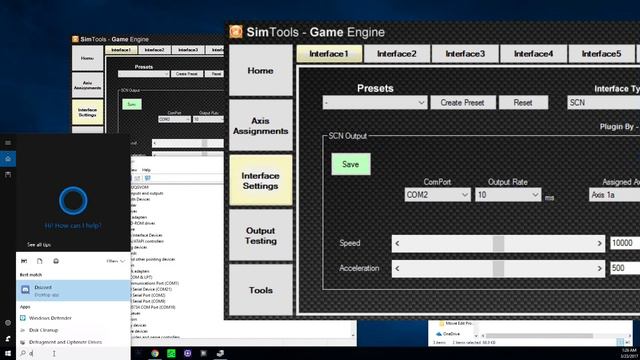Click the taskbar clock and date
Image resolution: width=640 pixels, height=360 pixels.
pos(629,353)
